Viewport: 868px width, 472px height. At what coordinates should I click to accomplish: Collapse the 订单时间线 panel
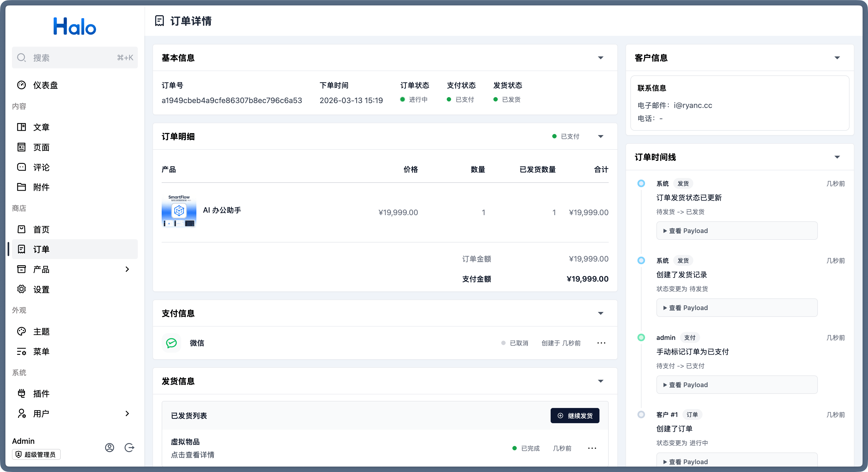point(837,157)
